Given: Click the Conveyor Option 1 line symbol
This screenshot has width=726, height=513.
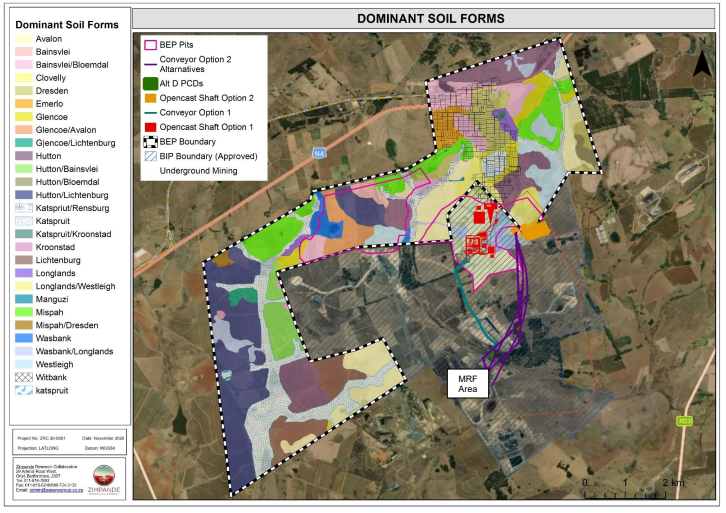Looking at the screenshot, I should 153,113.
